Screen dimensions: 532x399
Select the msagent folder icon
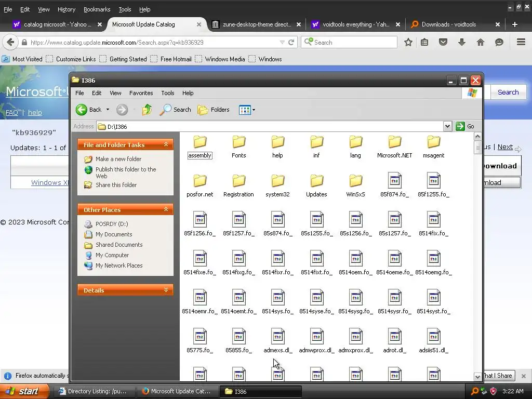tap(434, 142)
